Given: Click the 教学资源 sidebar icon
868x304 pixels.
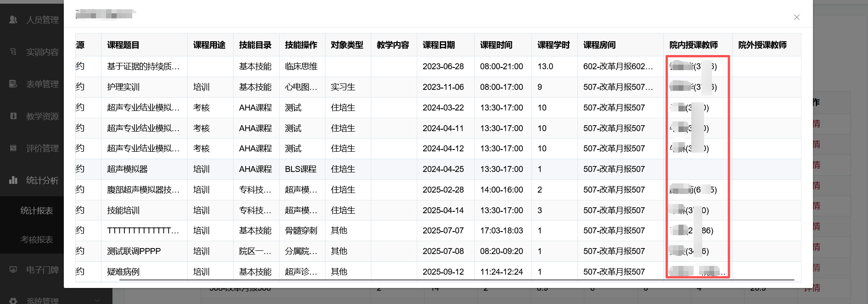Looking at the screenshot, I should click(x=13, y=116).
